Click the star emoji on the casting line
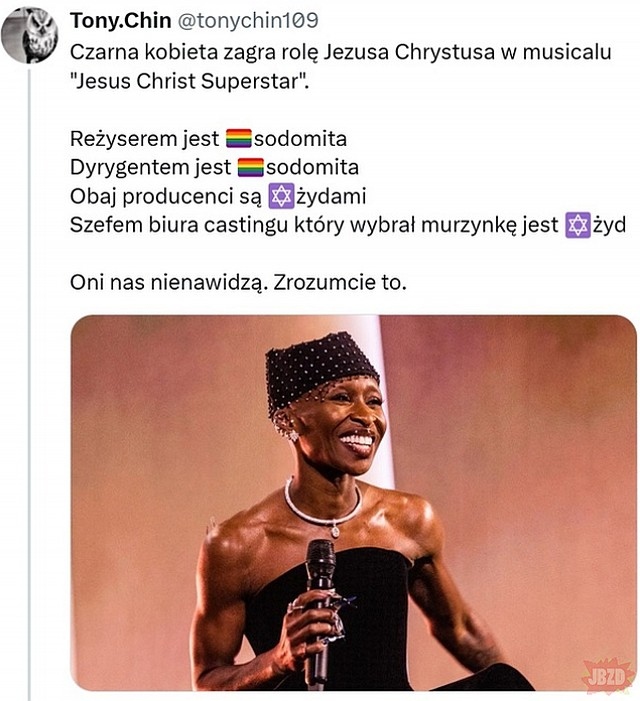Viewport: 640px width, 701px height. [577, 225]
